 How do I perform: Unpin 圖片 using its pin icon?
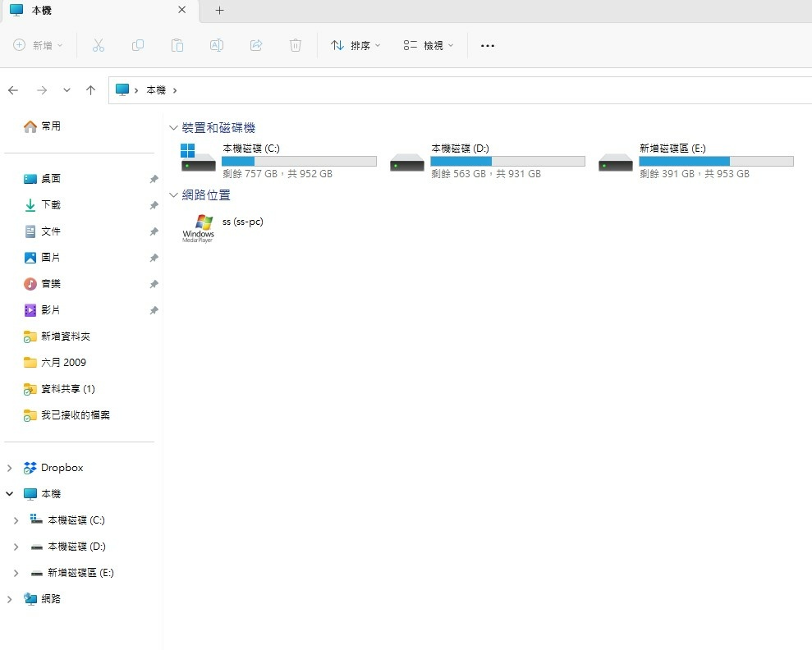point(154,258)
